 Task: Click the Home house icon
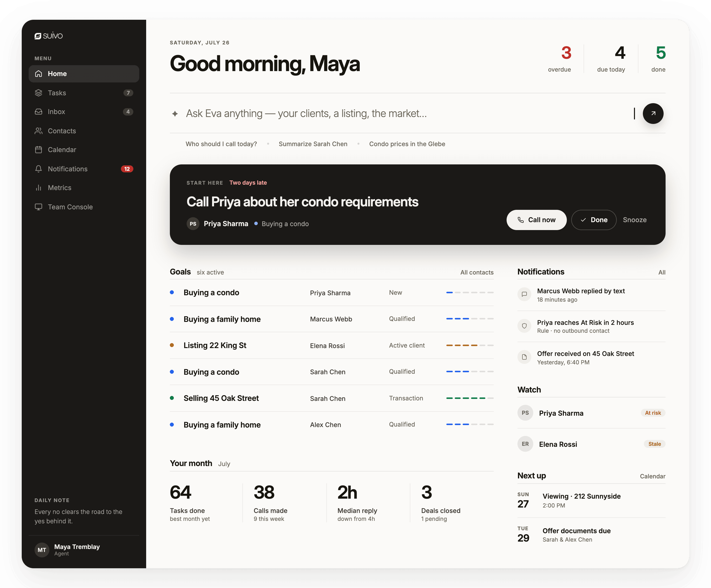39,74
